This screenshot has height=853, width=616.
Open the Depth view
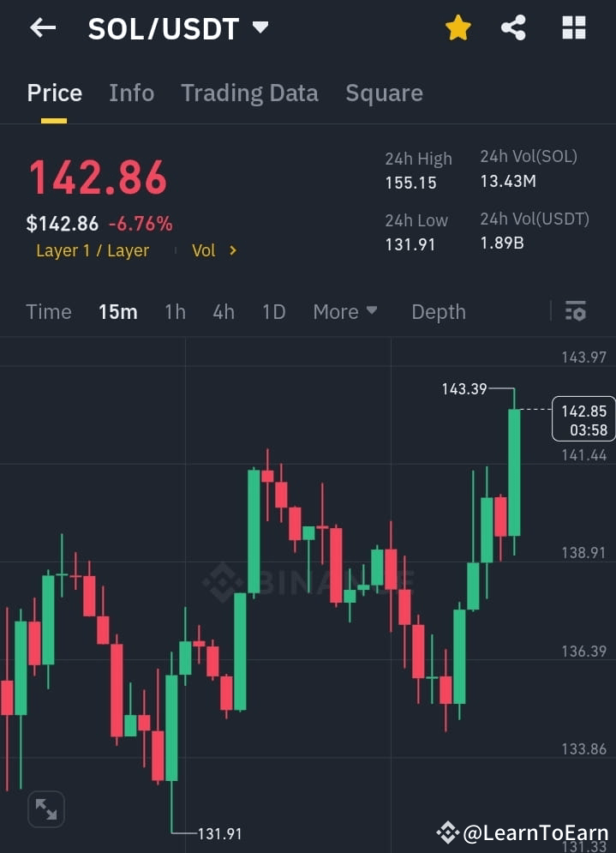(438, 312)
